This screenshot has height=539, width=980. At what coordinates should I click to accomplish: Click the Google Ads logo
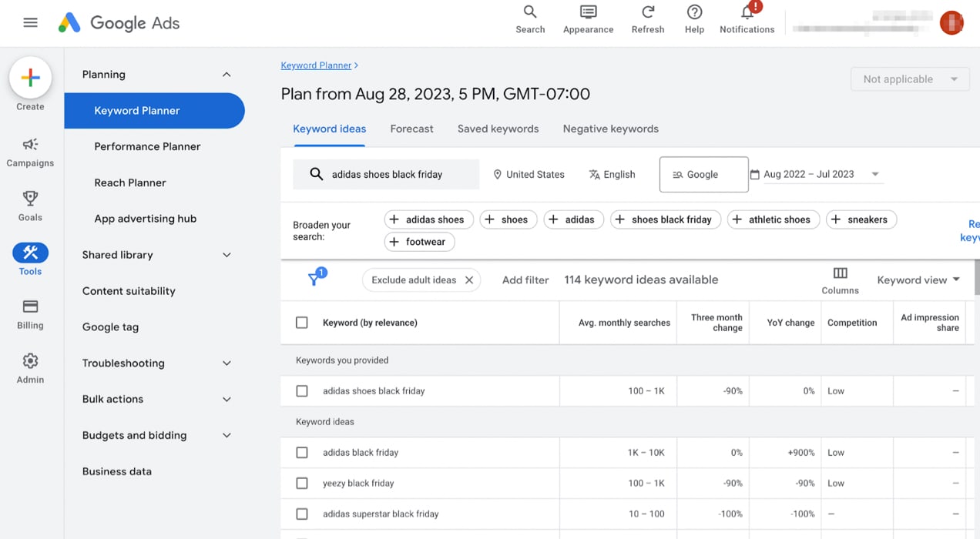click(119, 22)
